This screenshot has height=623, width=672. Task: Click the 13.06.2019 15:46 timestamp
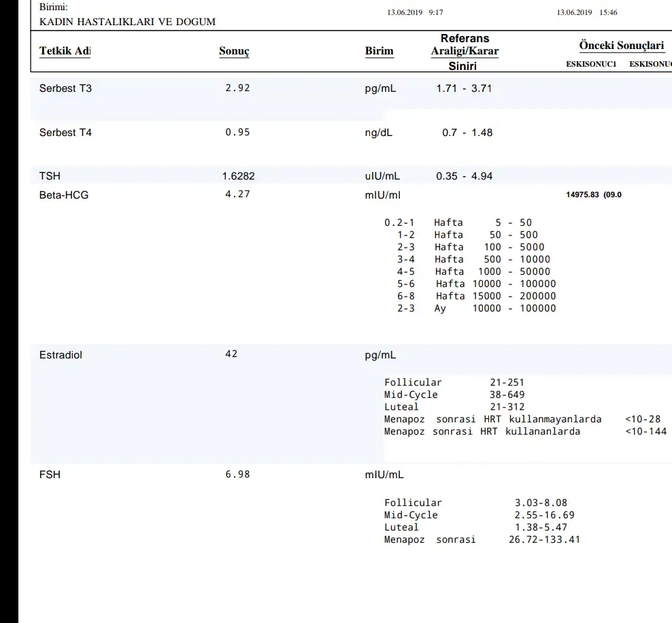[586, 12]
